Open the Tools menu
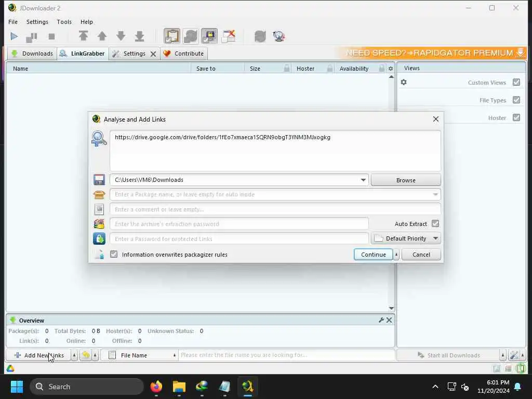The width and height of the screenshot is (532, 399). point(64,22)
